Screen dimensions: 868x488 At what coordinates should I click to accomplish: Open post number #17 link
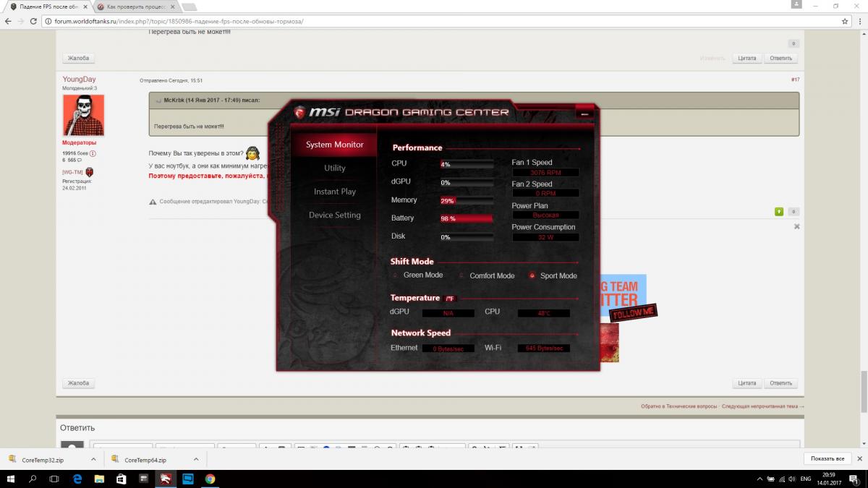coord(795,80)
